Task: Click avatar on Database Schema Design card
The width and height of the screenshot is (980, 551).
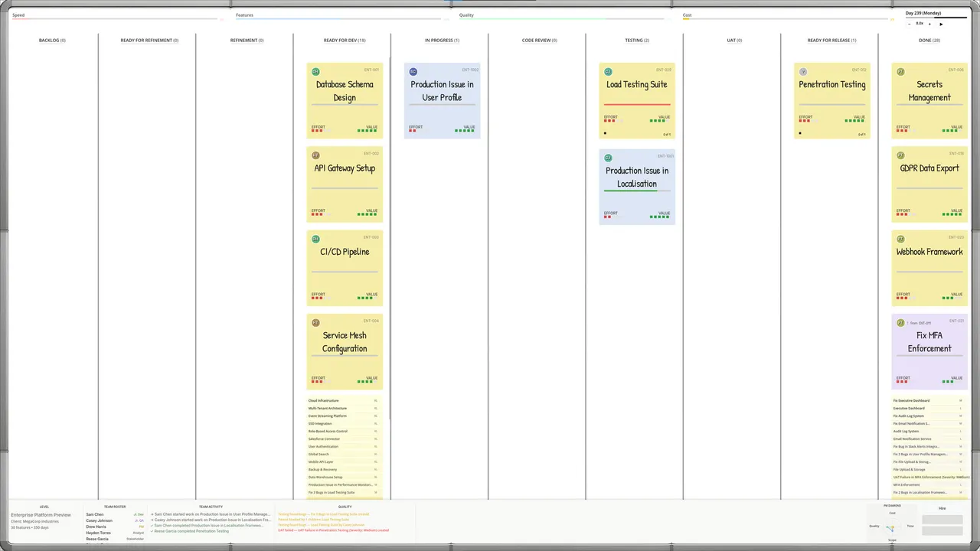Action: tap(315, 71)
